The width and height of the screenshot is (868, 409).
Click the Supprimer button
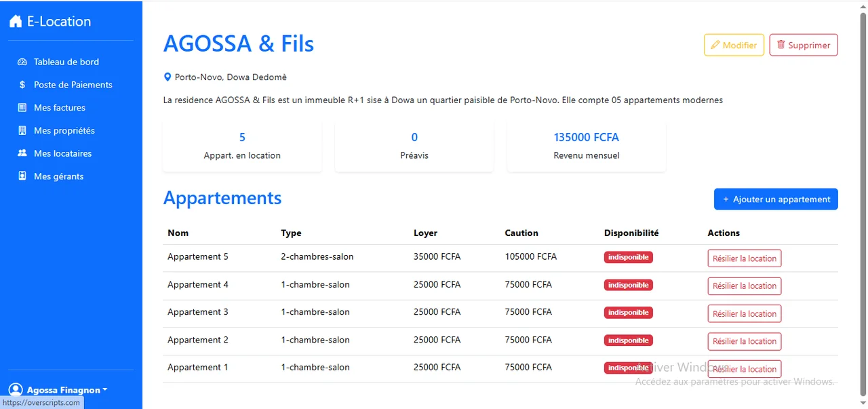pos(804,45)
